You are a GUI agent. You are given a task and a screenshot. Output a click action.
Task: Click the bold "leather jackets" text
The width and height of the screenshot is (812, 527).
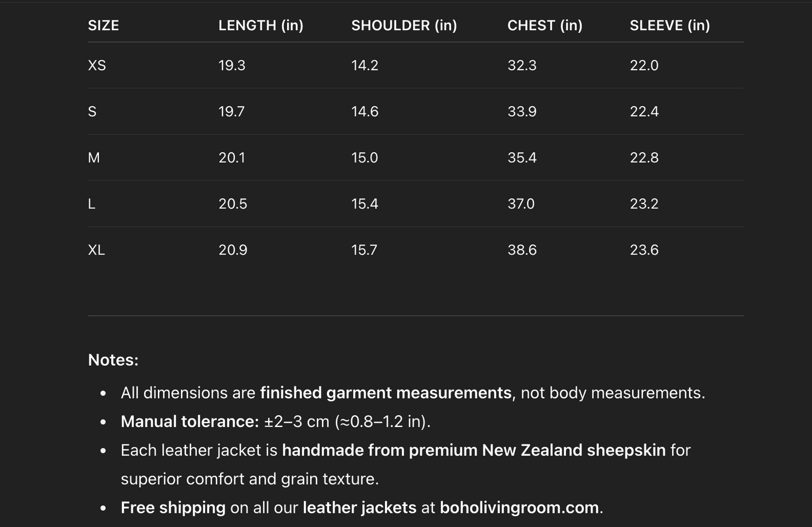click(359, 507)
